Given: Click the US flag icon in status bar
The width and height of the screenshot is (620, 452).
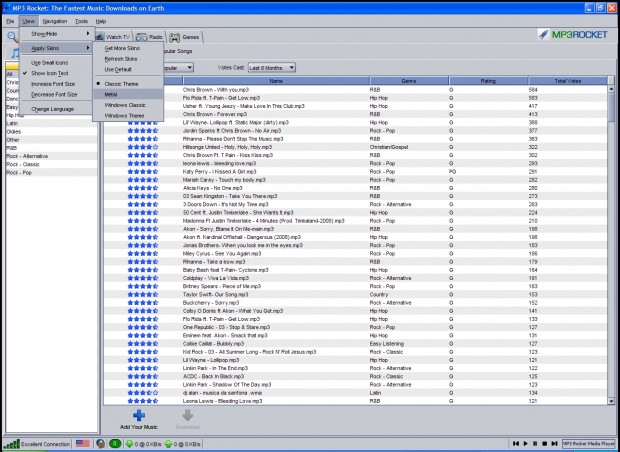Looking at the screenshot, I should point(83,443).
